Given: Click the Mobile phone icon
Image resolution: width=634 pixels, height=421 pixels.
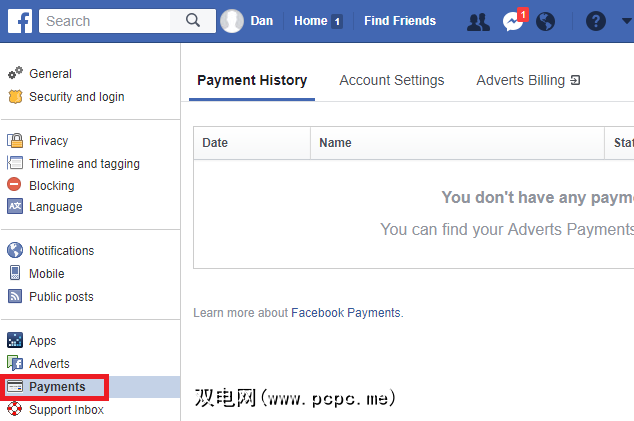Looking at the screenshot, I should pyautogui.click(x=15, y=273).
